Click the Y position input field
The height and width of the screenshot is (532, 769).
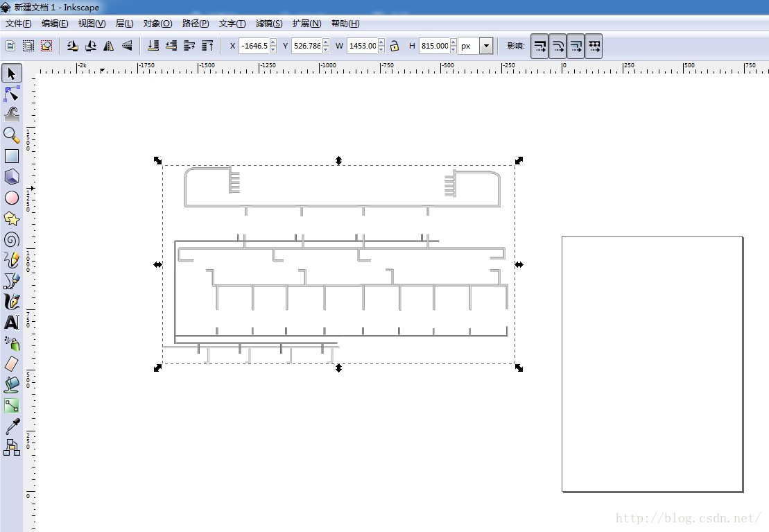(307, 46)
